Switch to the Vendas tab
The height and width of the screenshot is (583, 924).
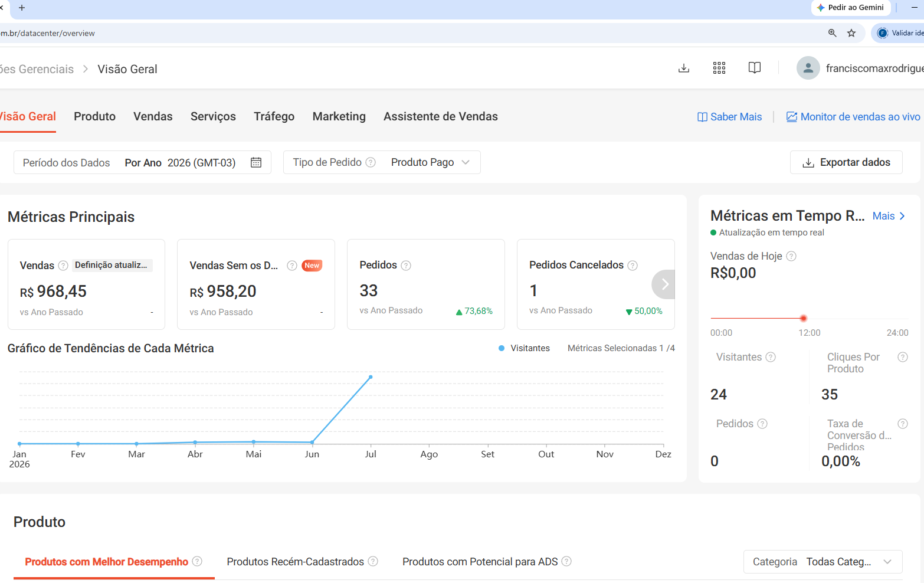click(153, 116)
